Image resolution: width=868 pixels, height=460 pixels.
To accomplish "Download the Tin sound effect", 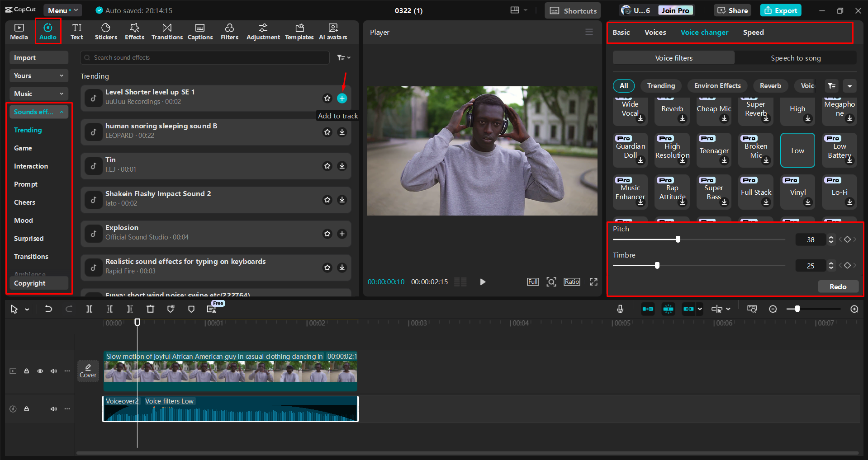I will click(342, 166).
